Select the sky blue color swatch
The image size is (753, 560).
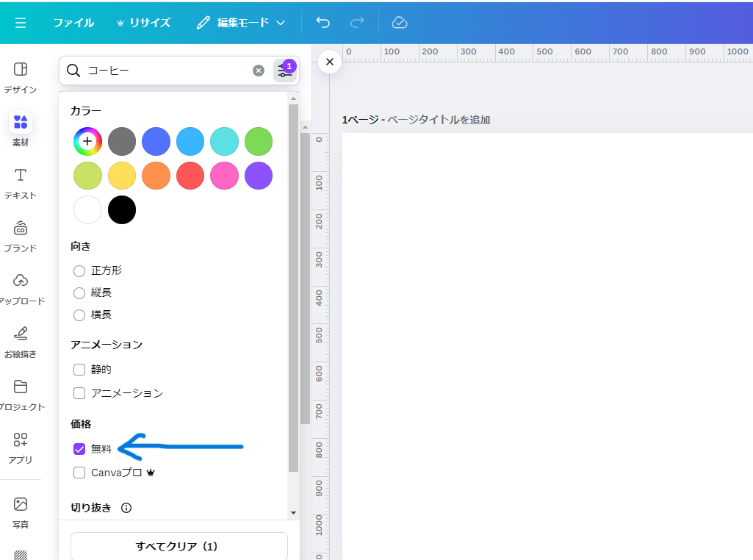(190, 141)
